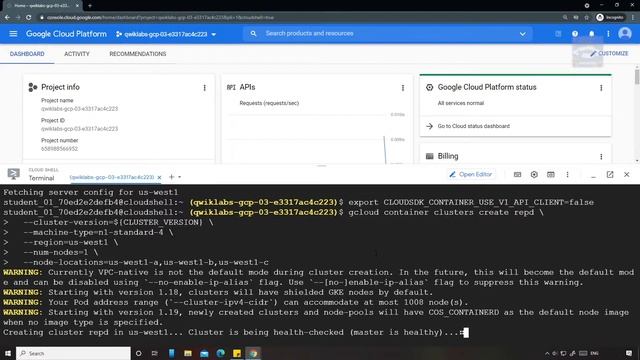Go to Cloud status dashboard link
Viewport: 640px width, 360px height.
pyautogui.click(x=473, y=126)
